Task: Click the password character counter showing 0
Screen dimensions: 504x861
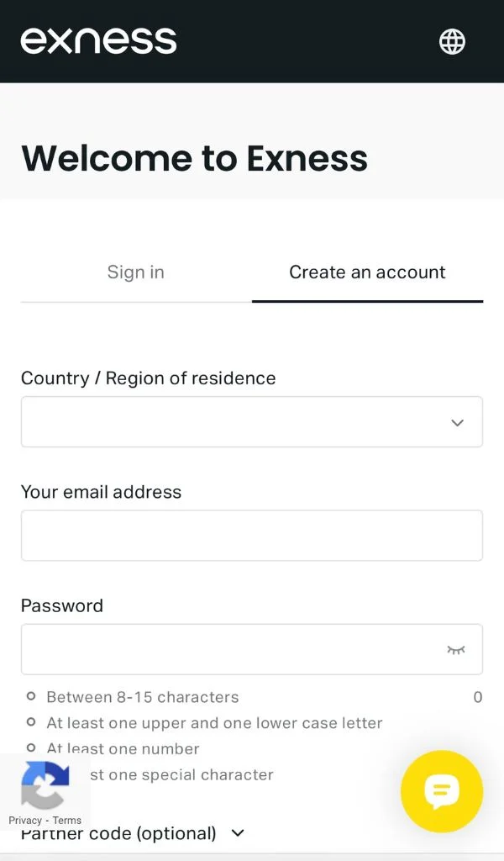Action: tap(477, 697)
